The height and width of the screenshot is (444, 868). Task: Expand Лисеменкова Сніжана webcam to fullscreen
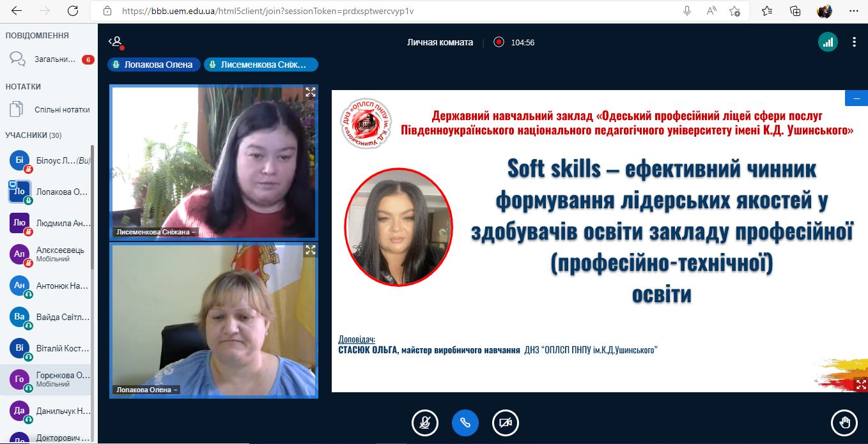(x=310, y=92)
